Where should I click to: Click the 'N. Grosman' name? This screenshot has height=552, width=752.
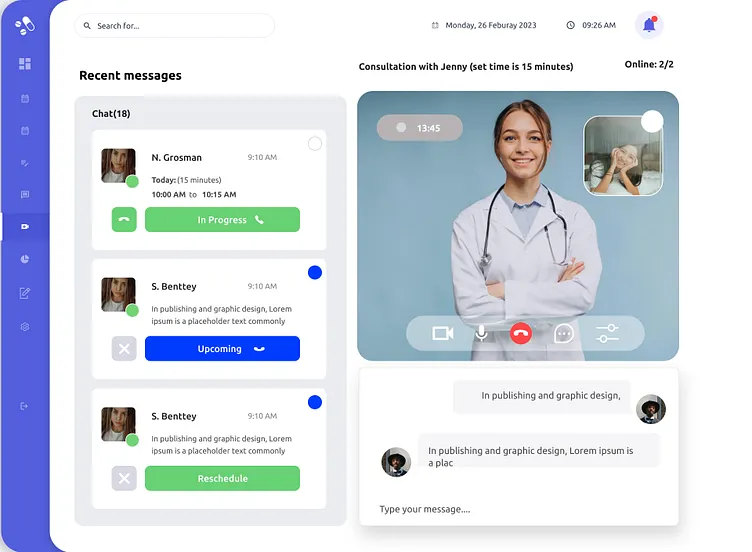[x=176, y=157]
